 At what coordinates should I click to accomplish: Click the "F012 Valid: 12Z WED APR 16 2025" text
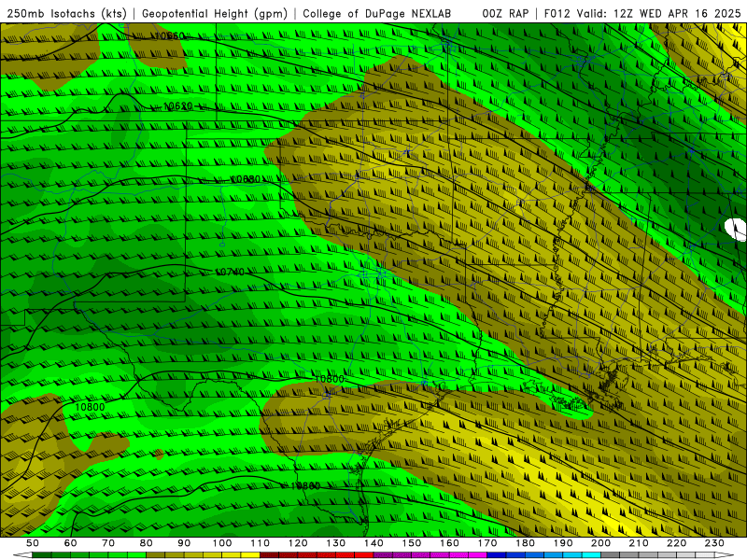coord(642,13)
